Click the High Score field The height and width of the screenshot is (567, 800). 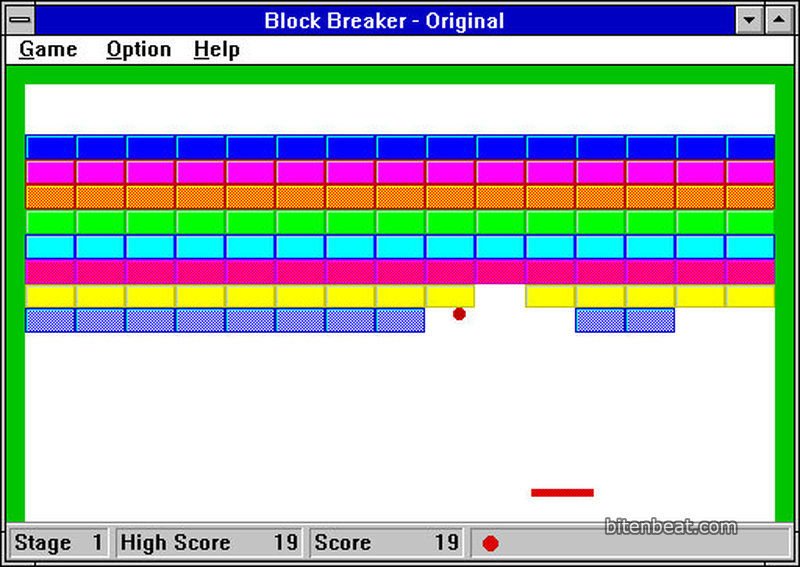(x=208, y=543)
